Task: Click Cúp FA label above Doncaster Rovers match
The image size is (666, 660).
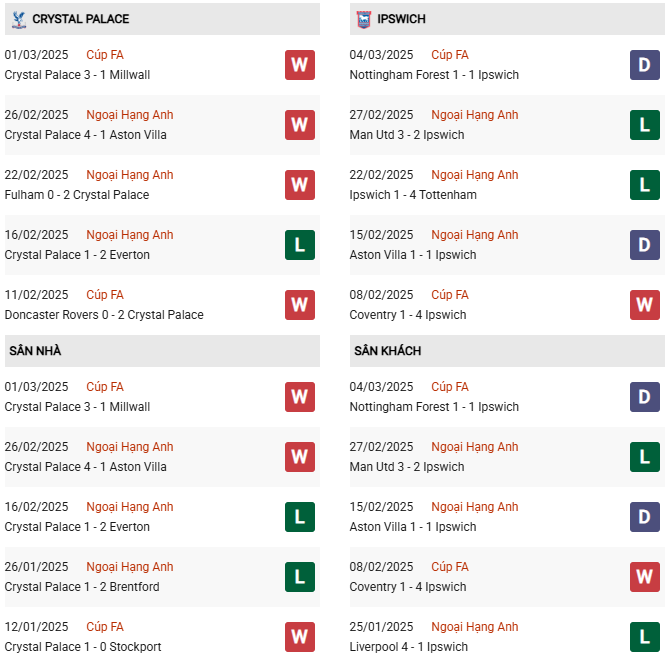Action: (x=105, y=295)
